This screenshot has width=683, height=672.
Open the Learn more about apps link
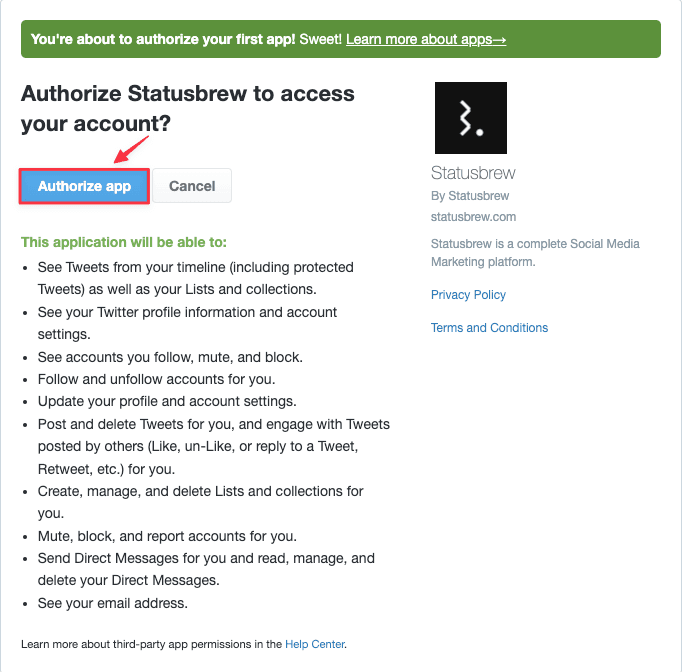click(426, 39)
